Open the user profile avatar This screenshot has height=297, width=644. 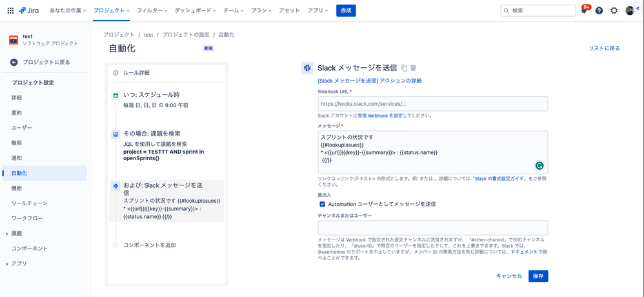point(630,11)
